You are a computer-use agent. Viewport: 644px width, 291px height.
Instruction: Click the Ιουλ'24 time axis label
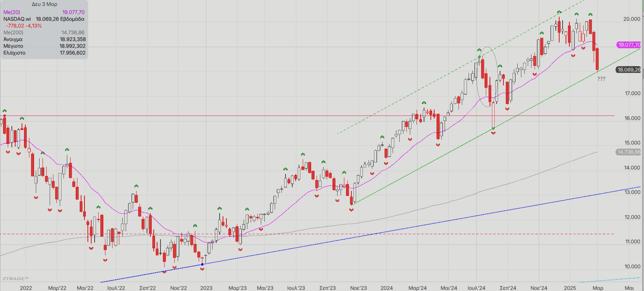click(476, 288)
